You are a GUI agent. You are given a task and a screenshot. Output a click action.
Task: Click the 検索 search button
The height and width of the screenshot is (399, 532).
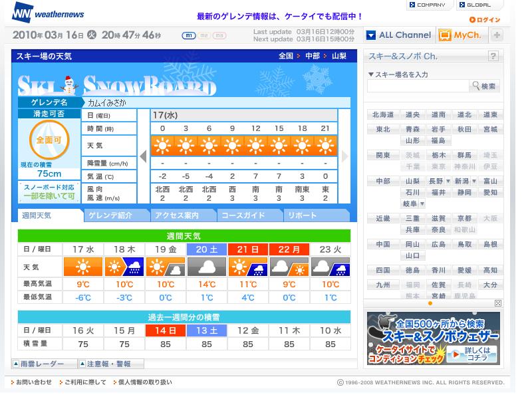[485, 86]
